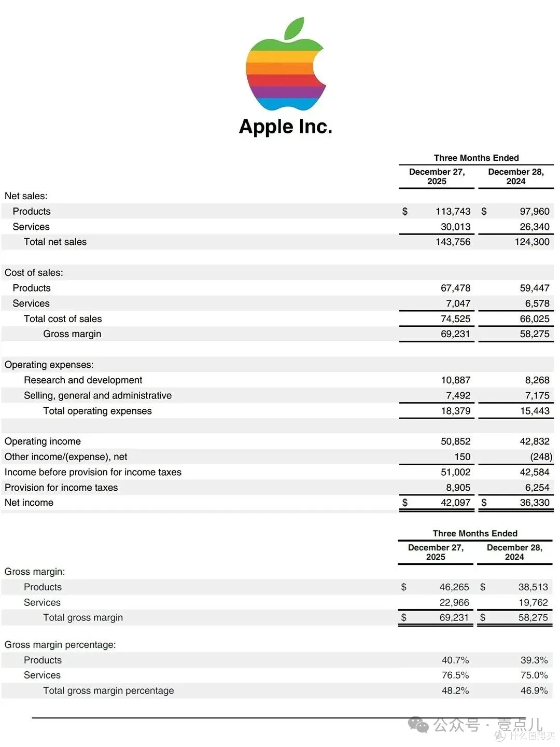Viewport: 560px width, 747px height.
Task: Select the 2024 other income (248) value
Action: [541, 457]
